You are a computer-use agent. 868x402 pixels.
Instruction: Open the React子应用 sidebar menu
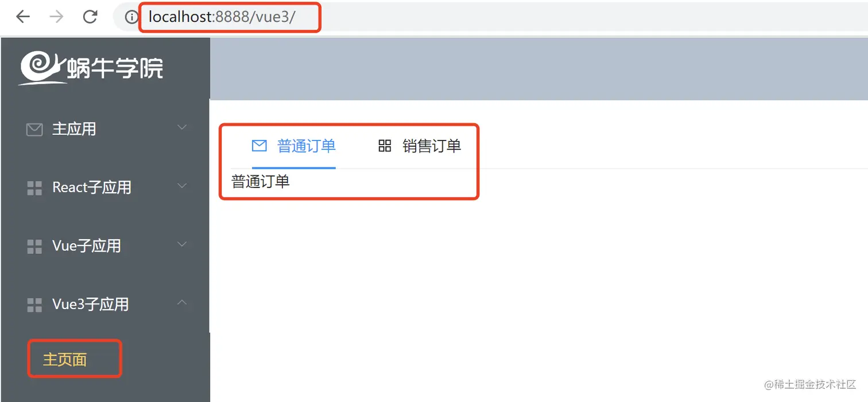coord(105,188)
